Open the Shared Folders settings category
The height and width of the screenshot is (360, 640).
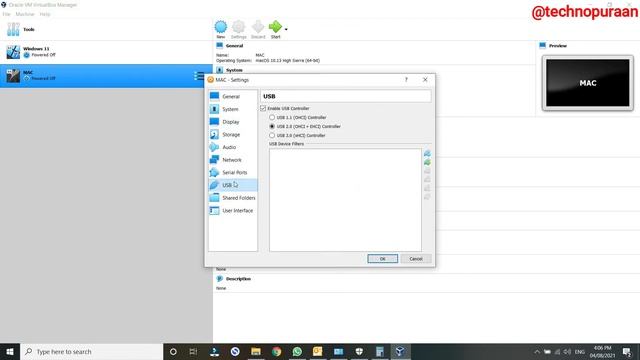point(233,198)
